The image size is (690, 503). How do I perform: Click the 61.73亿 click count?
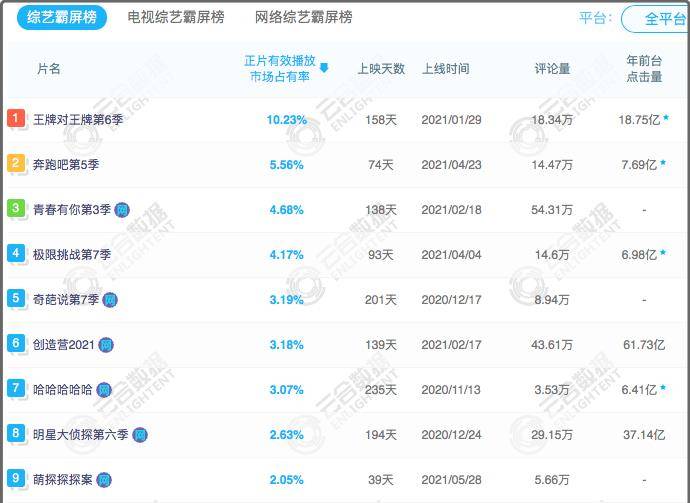pyautogui.click(x=644, y=345)
